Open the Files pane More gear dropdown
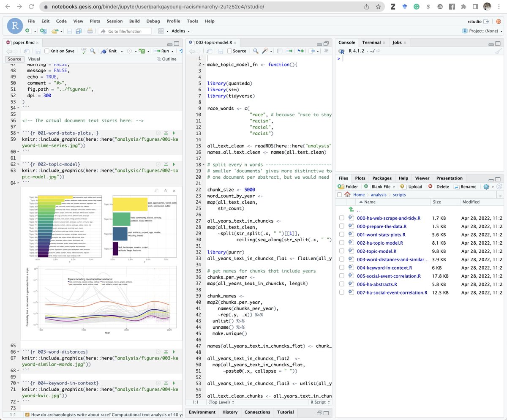The image size is (507, 420). tap(488, 186)
